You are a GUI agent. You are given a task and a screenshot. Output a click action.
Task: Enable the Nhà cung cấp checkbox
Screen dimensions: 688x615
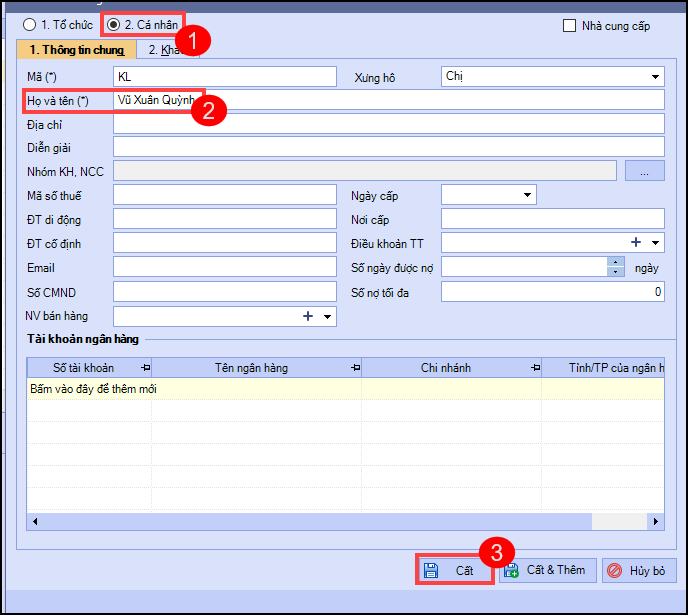[x=570, y=26]
